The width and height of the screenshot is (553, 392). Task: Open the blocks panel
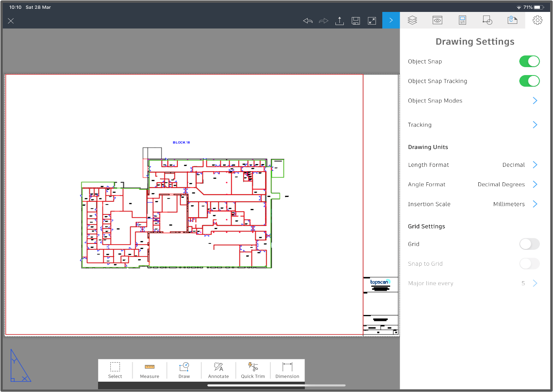487,20
